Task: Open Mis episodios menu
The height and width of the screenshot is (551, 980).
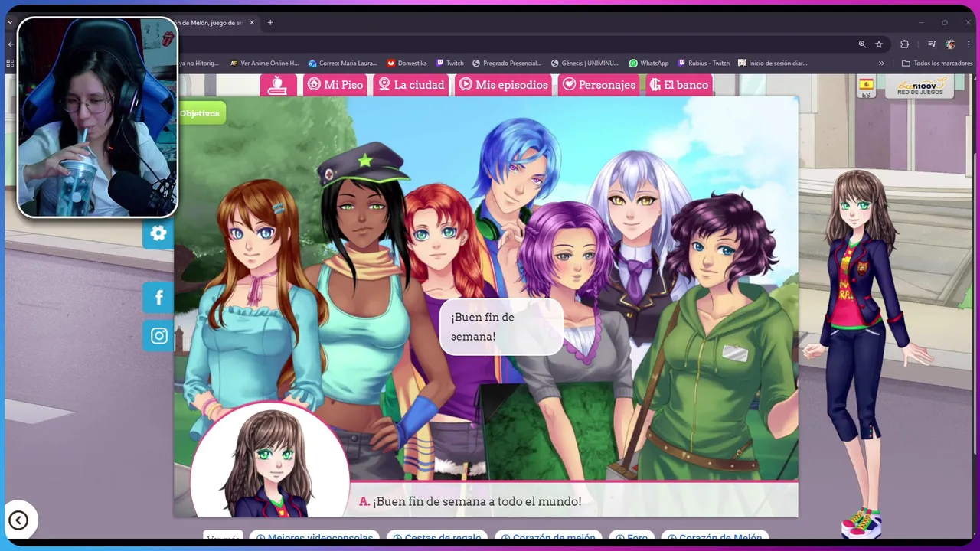Action: tap(504, 85)
